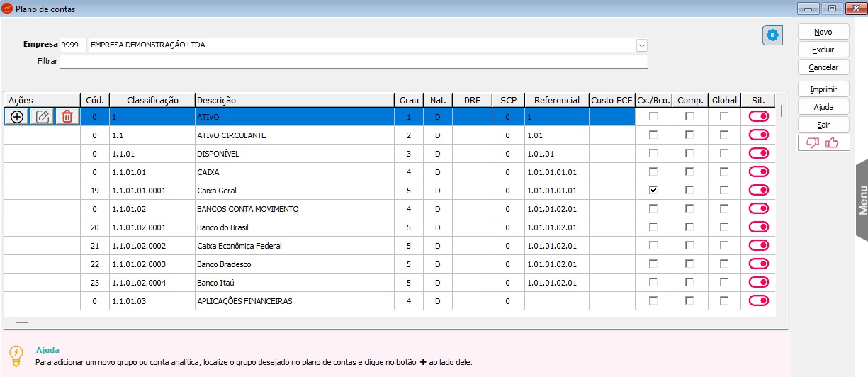Toggle Sit. switch for Banco do Brasil
This screenshot has height=377, width=868.
tap(758, 227)
